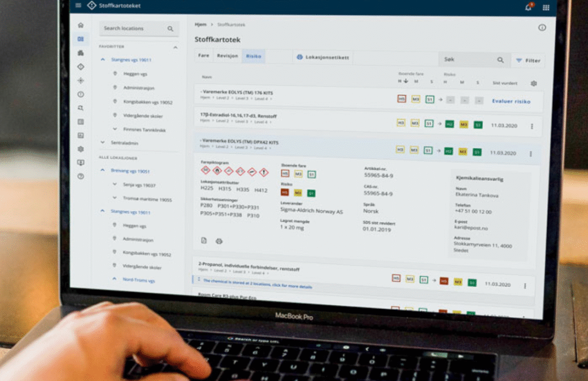Open more options for 2-Propanol row
Screen dimensions: 588x381
click(x=525, y=286)
